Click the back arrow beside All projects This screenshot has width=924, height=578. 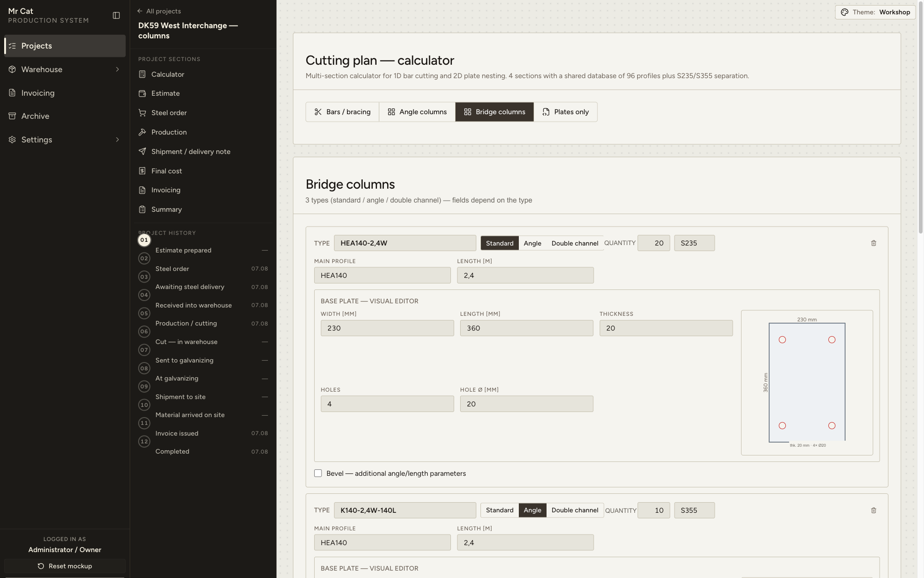140,11
